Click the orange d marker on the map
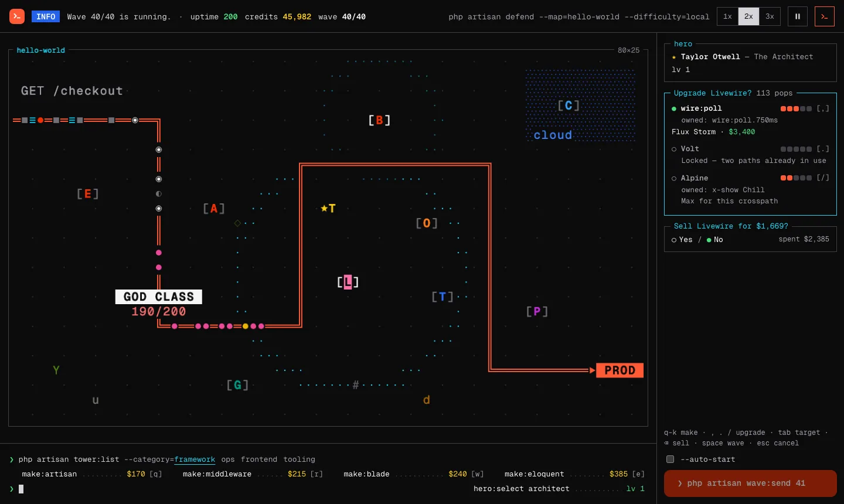 click(x=427, y=400)
